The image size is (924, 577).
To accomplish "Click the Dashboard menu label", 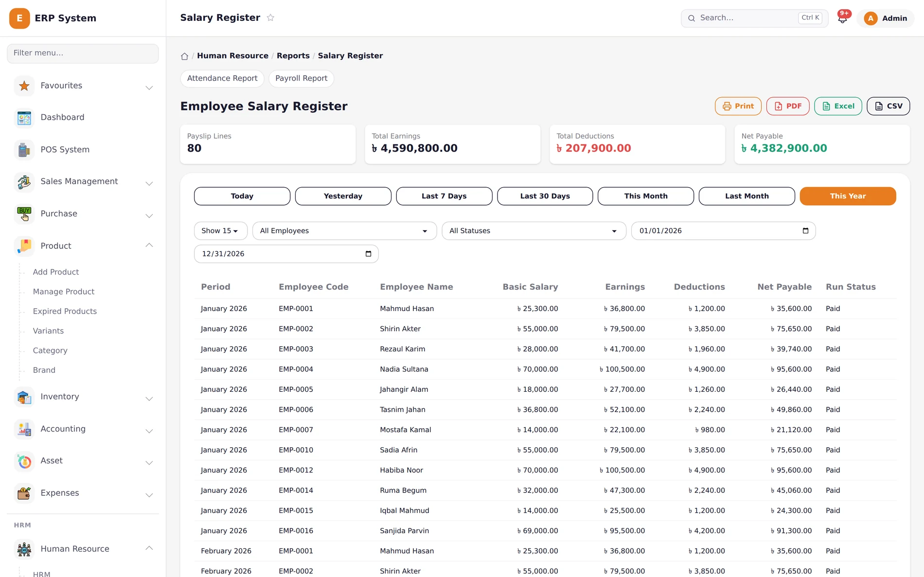I will pos(62,118).
